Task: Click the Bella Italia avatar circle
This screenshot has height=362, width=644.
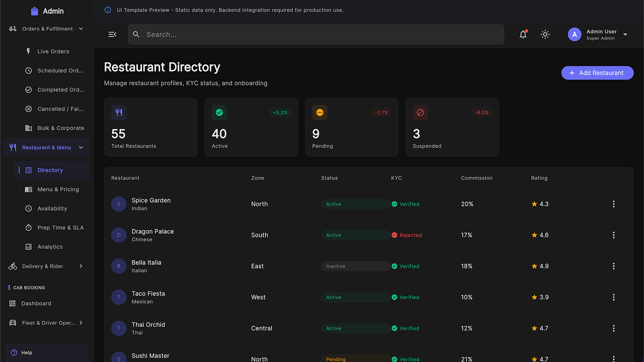Action: (119, 266)
